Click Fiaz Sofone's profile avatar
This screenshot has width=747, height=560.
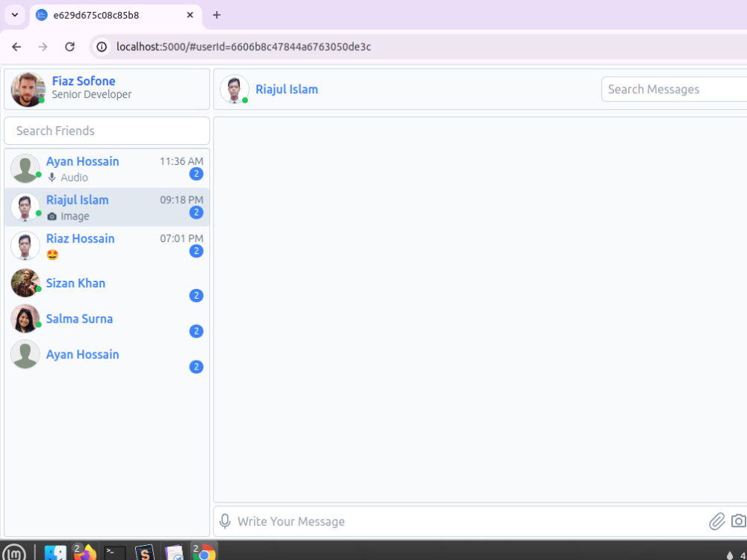tap(28, 89)
